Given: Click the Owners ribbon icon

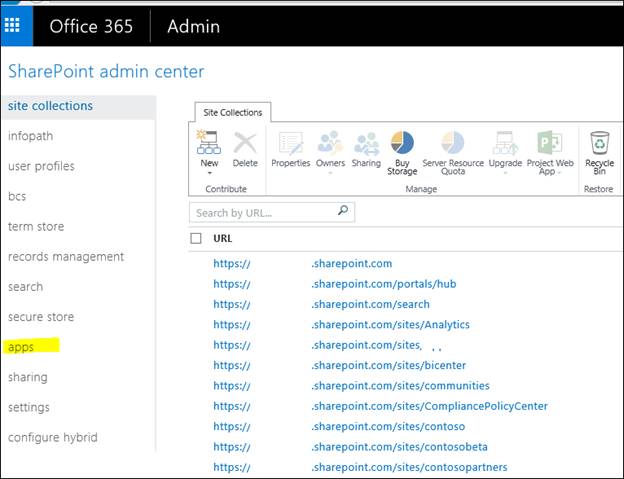Looking at the screenshot, I should 330,143.
